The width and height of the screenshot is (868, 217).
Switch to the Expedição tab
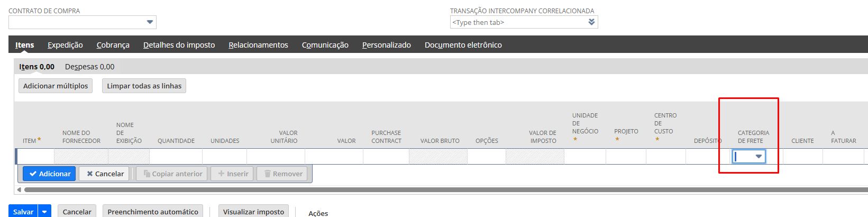click(x=65, y=45)
